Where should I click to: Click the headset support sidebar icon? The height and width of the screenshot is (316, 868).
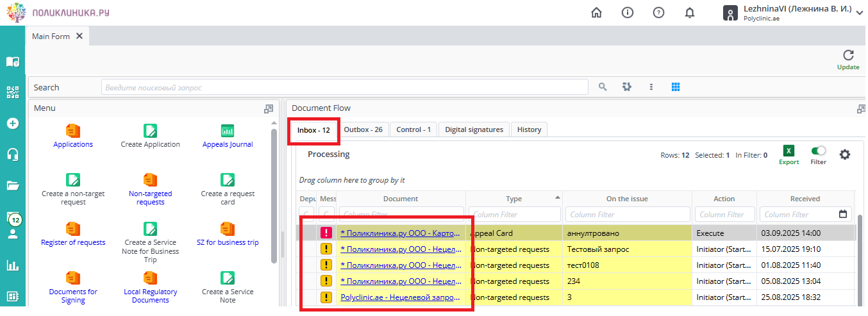[13, 154]
